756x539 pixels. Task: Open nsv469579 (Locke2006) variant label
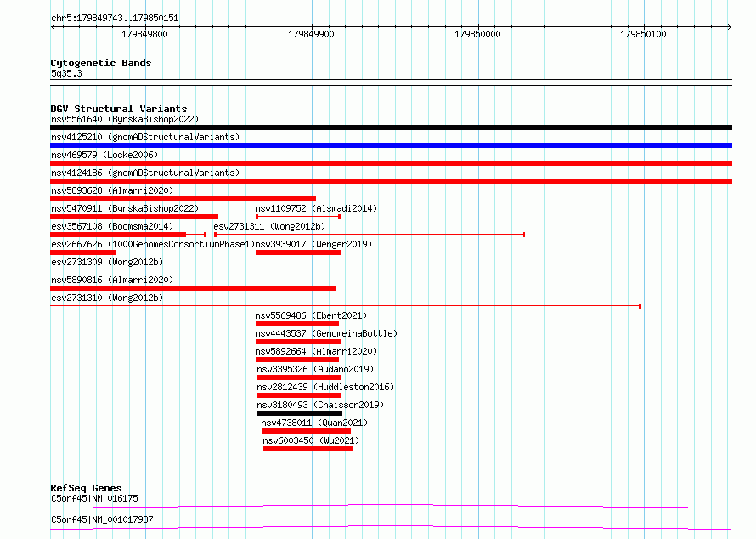coord(104,155)
